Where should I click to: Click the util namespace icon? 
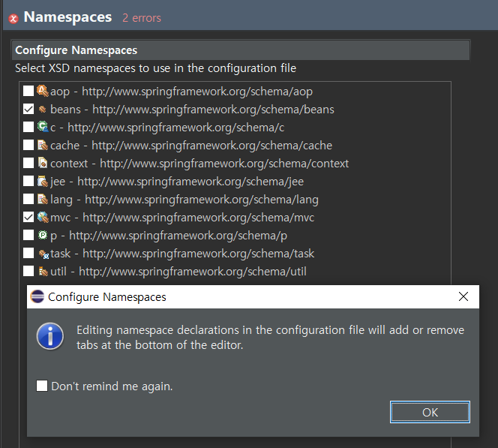(x=43, y=272)
